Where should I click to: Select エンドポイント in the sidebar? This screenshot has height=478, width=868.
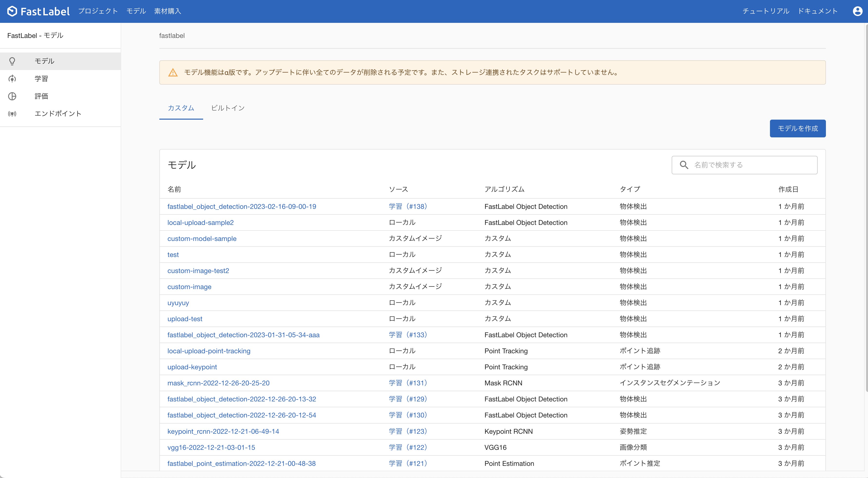pos(60,114)
